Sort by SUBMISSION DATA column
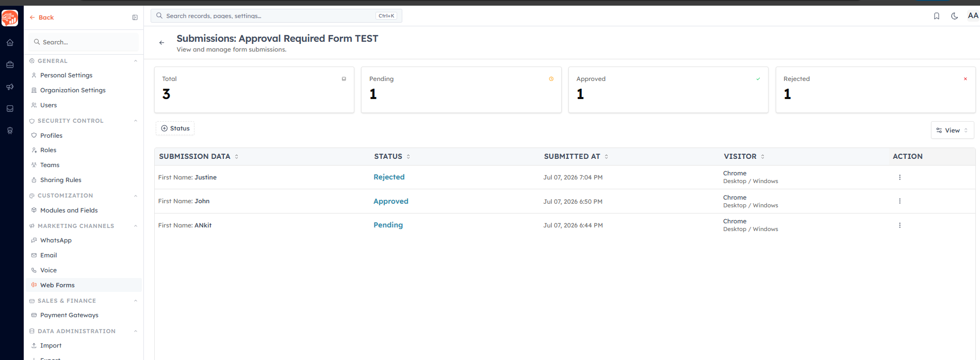Screen dimensions: 980x360 coord(199,156)
